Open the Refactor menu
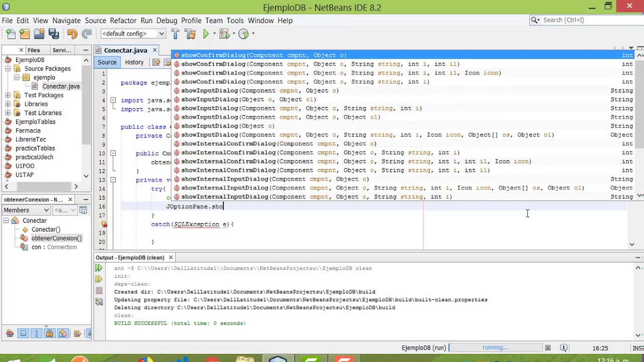Viewport: 644px width, 362px height. tap(123, 20)
